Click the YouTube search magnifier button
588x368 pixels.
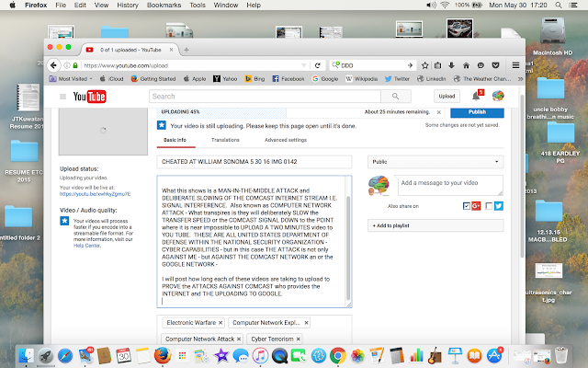click(x=396, y=96)
